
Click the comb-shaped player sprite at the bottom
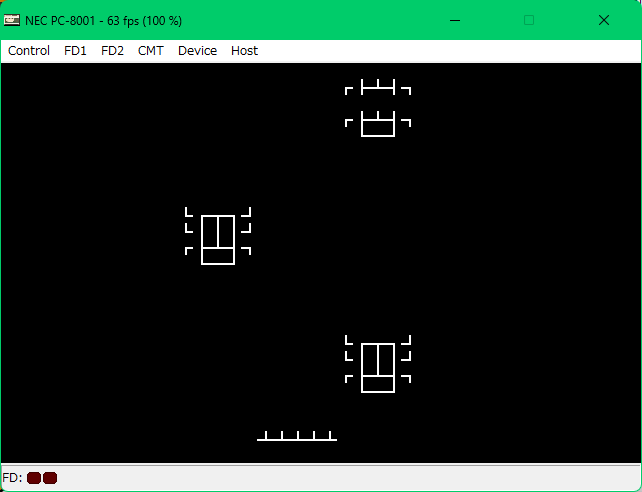(297, 436)
